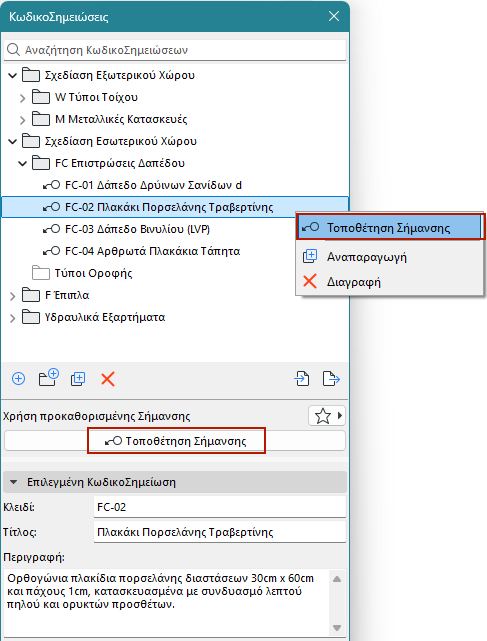Screen dimensions: 487x641
Task: Expand the Υδραυλικά Εξαρτήματα folder
Action: (x=13, y=318)
